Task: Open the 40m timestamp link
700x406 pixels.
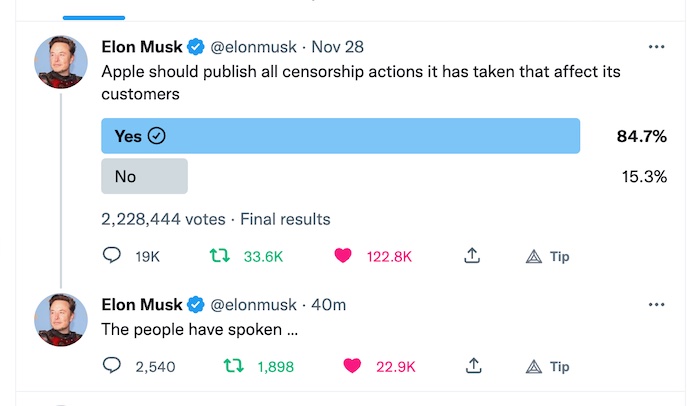Action: (329, 304)
